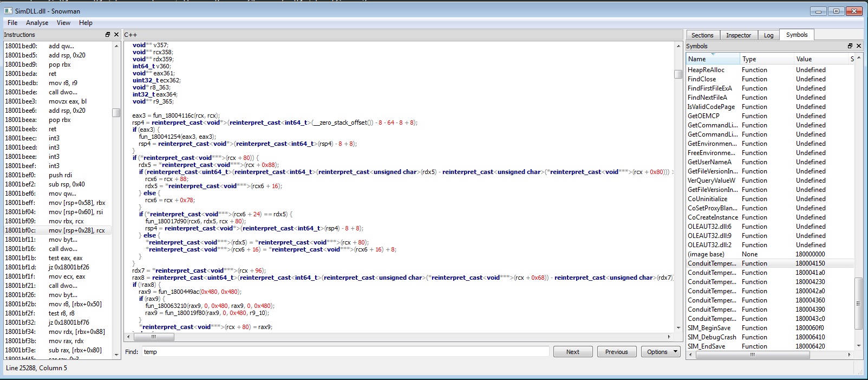
Task: Click the Snowman app icon in title bar
Action: (8, 11)
